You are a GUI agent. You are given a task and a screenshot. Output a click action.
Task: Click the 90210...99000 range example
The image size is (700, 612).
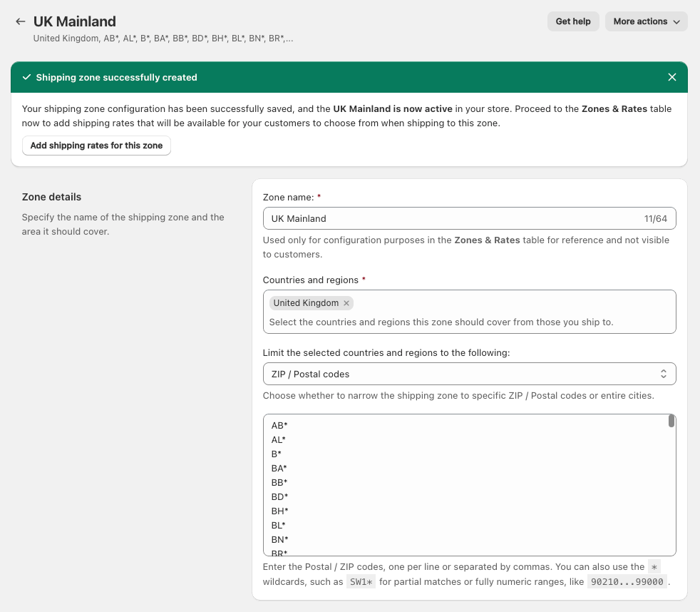tap(627, 582)
